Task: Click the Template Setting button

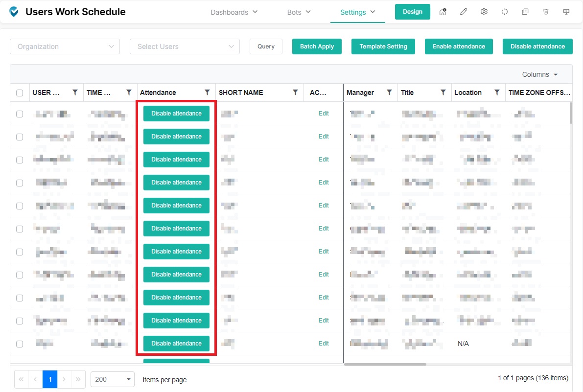Action: point(383,46)
